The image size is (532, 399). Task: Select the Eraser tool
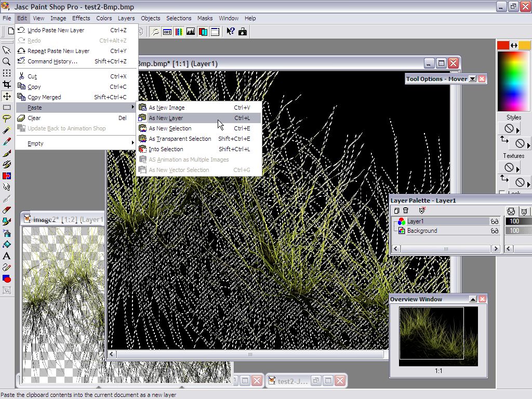tap(7, 210)
